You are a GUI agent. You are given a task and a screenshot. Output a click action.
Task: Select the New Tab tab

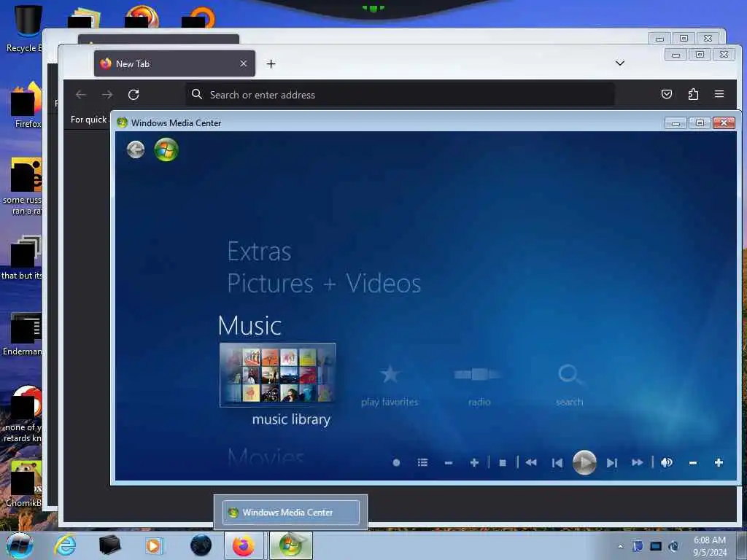174,64
